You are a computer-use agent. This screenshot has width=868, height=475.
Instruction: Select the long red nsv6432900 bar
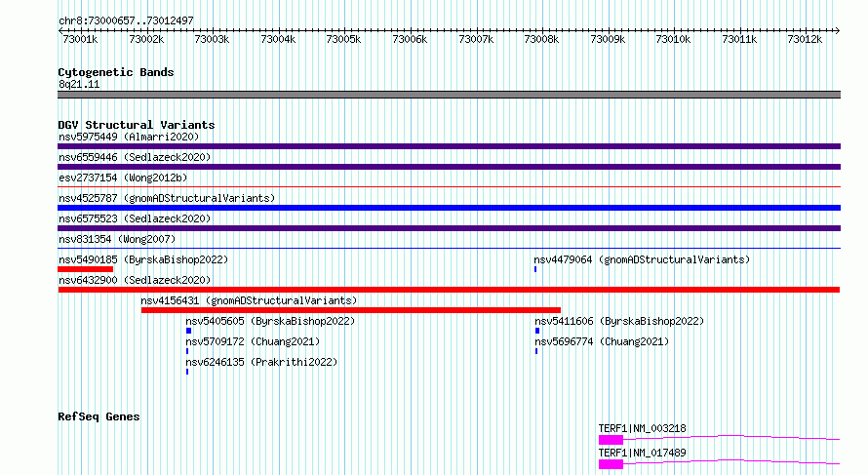[449, 290]
